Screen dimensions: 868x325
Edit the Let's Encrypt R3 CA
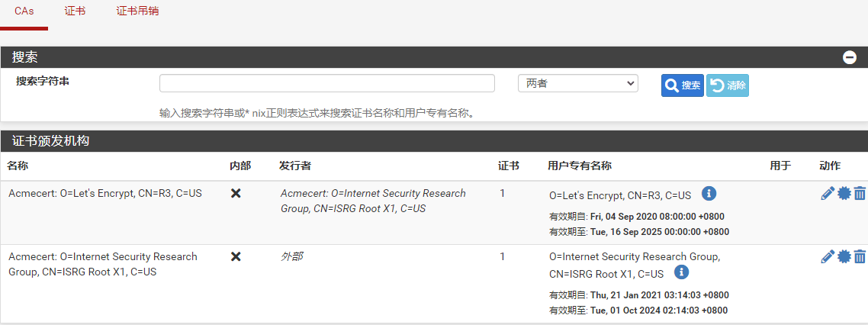click(827, 194)
